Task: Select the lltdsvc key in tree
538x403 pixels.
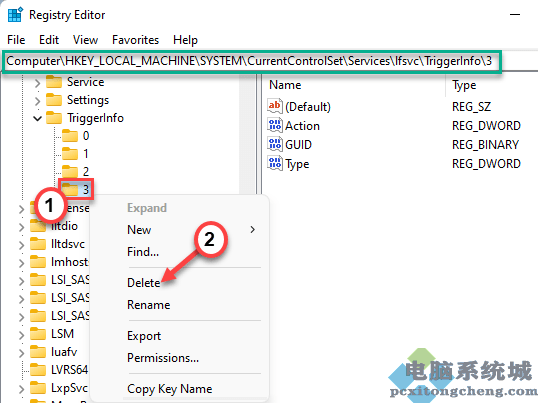Action: click(x=68, y=244)
